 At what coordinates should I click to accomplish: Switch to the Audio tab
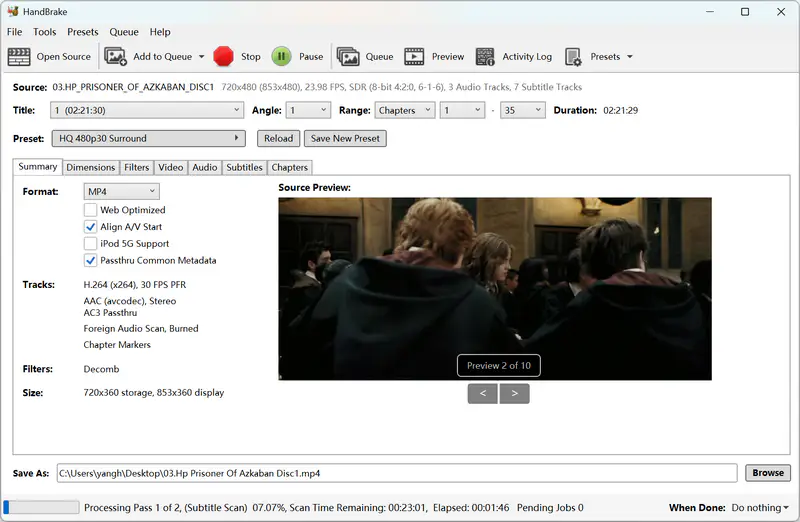[205, 167]
